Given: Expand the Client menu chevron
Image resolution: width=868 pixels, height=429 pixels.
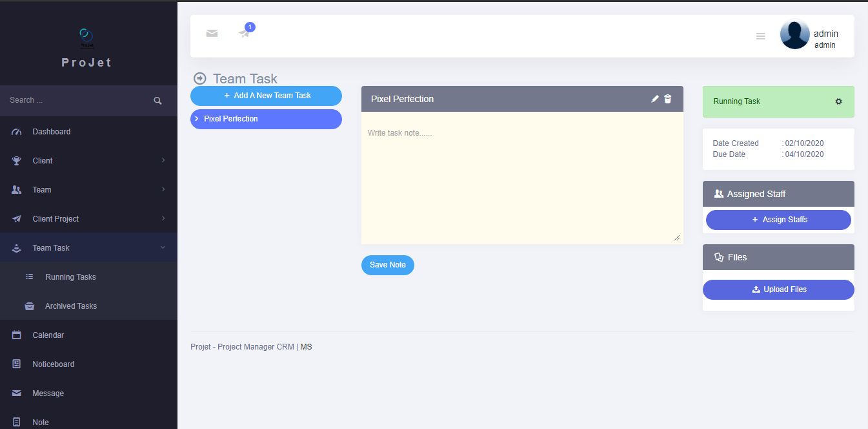Looking at the screenshot, I should (163, 160).
